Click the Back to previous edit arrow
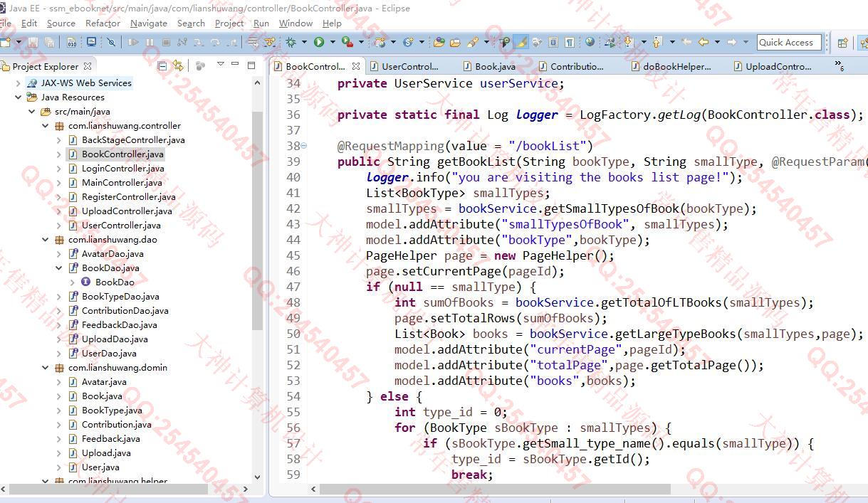The height and width of the screenshot is (503, 868). point(703,43)
